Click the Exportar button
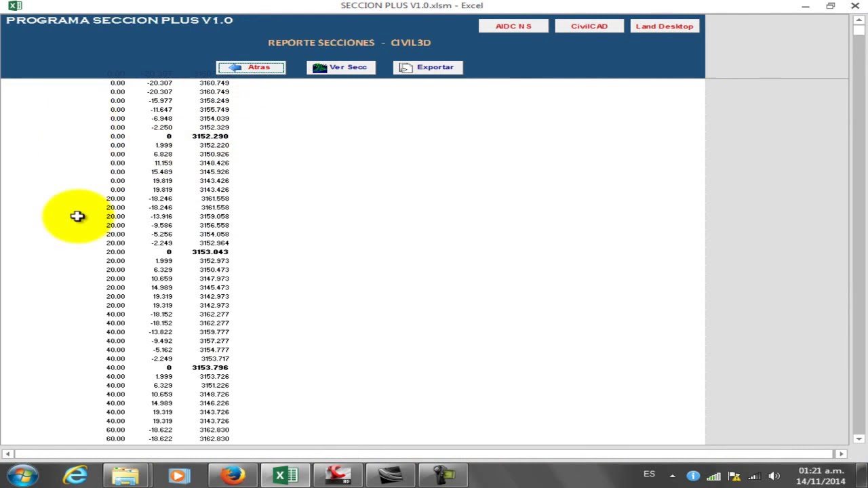This screenshot has height=488, width=868. click(x=427, y=67)
